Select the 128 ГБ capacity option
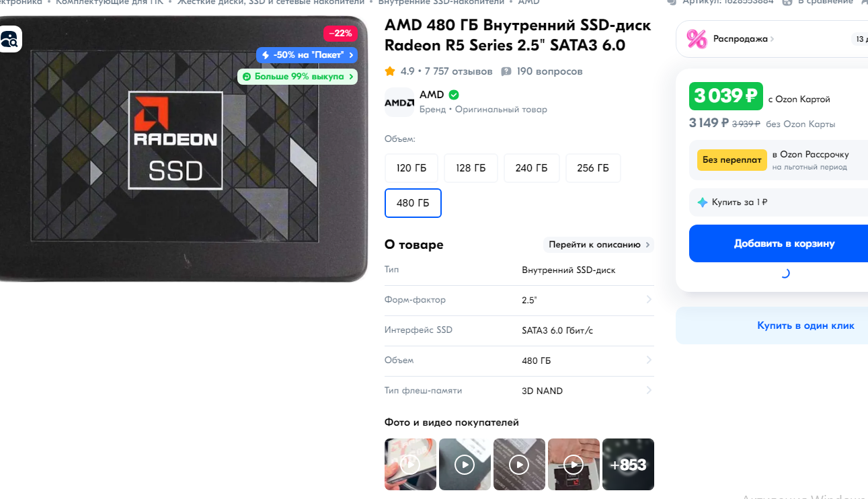Screen dimensions: 868x499 click(471, 168)
